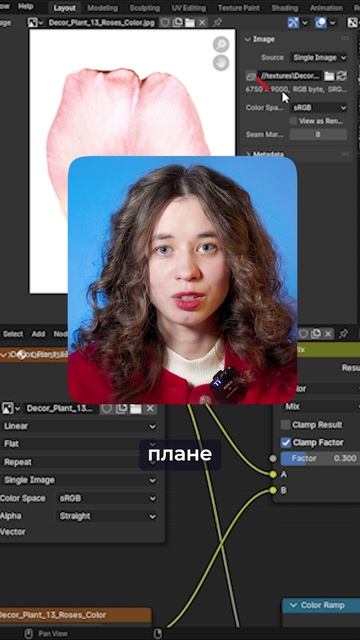Screen dimensions: 360x640
Task: Unlink image with X in texture node
Action: click(150, 408)
